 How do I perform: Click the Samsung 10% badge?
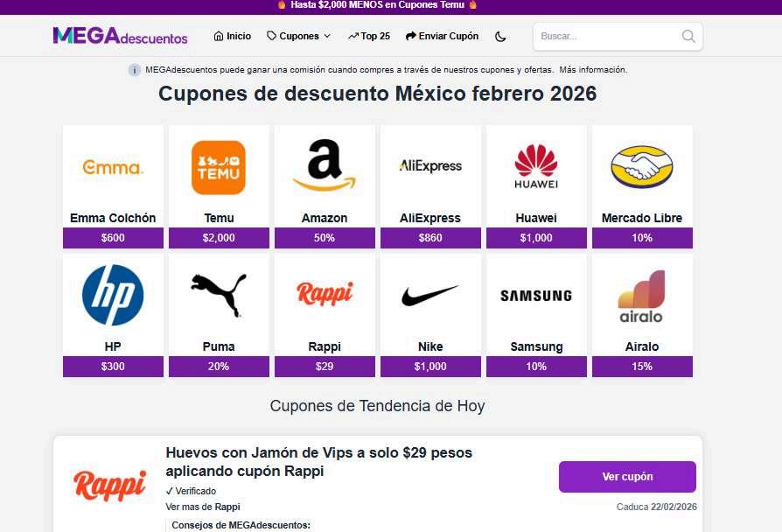pyautogui.click(x=536, y=367)
